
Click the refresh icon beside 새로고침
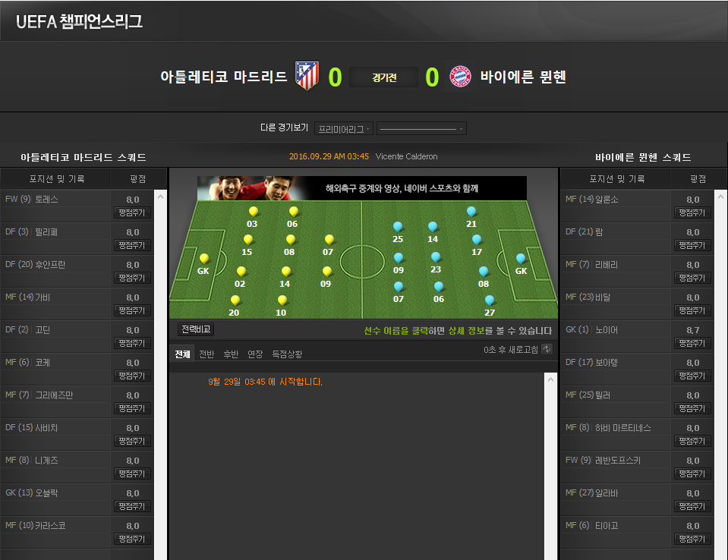point(547,349)
